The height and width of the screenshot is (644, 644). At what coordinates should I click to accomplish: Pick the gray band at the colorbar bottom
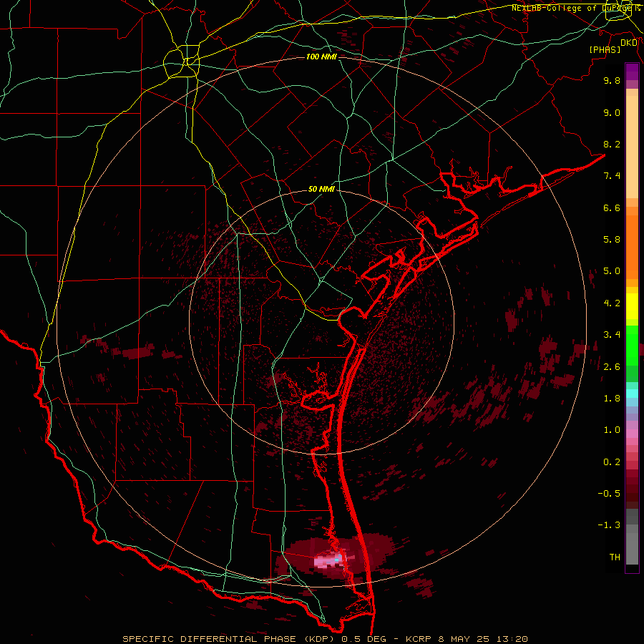click(x=632, y=543)
